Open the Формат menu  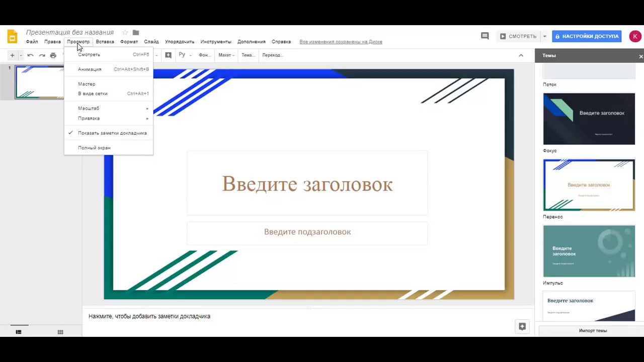[129, 42]
